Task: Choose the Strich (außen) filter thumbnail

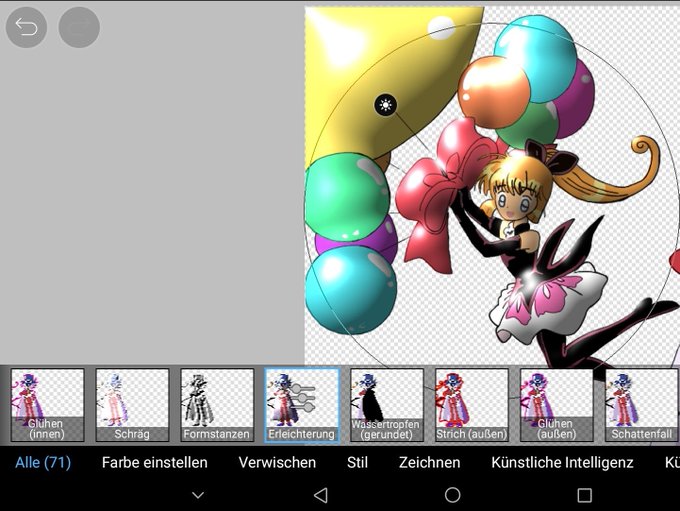Action: pos(472,405)
